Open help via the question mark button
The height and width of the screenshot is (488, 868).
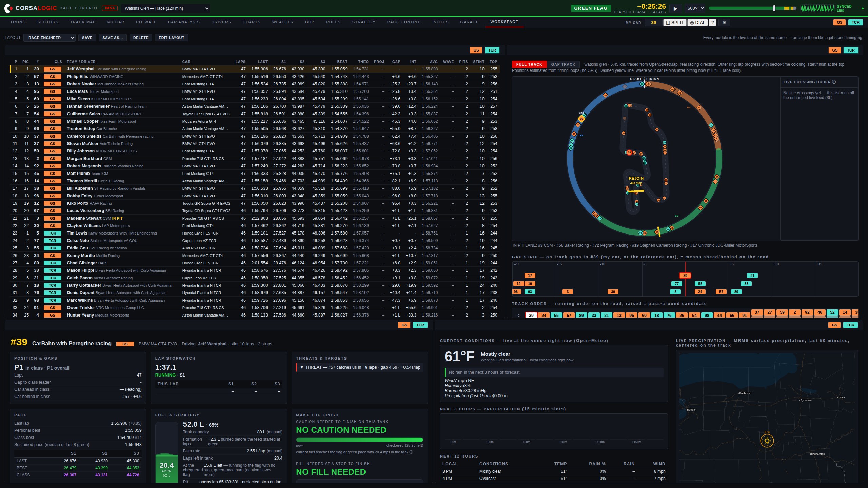(713, 23)
